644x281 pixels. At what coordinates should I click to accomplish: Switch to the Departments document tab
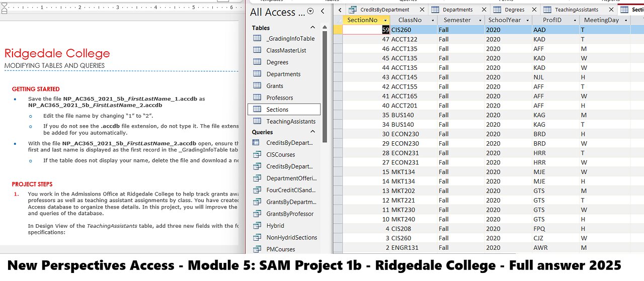pos(457,10)
